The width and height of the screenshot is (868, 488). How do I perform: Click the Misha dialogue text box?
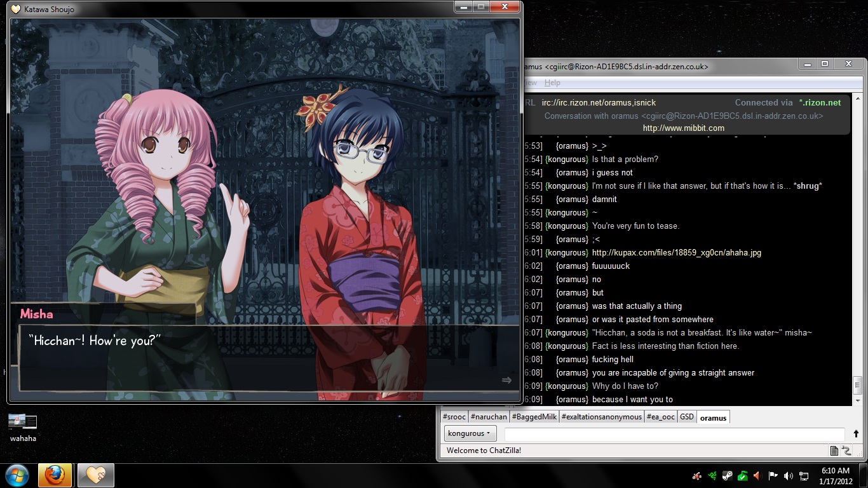[x=269, y=358]
